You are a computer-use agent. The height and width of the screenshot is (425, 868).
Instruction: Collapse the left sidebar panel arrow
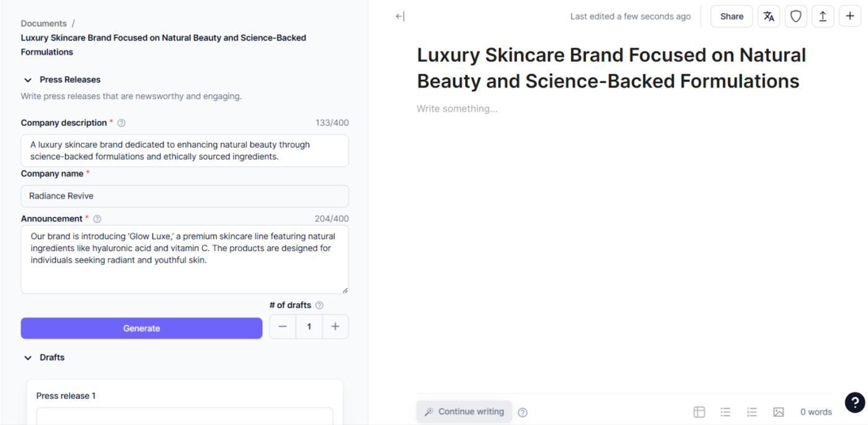click(x=400, y=17)
